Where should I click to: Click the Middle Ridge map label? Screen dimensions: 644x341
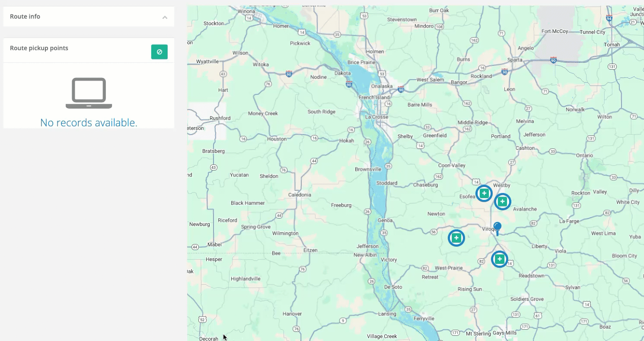coord(472,122)
